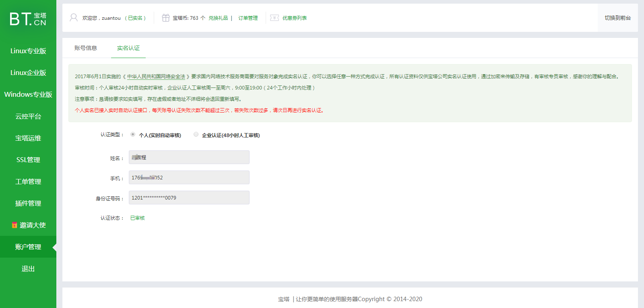Click the user avatar icon
Image resolution: width=644 pixels, height=308 pixels.
(74, 18)
